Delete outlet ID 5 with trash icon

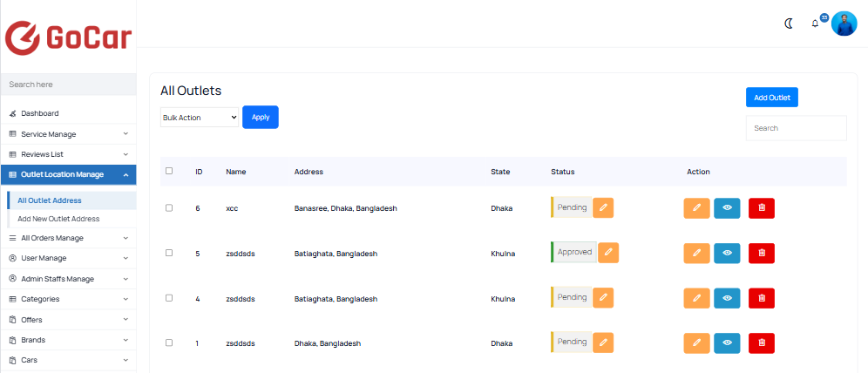762,253
